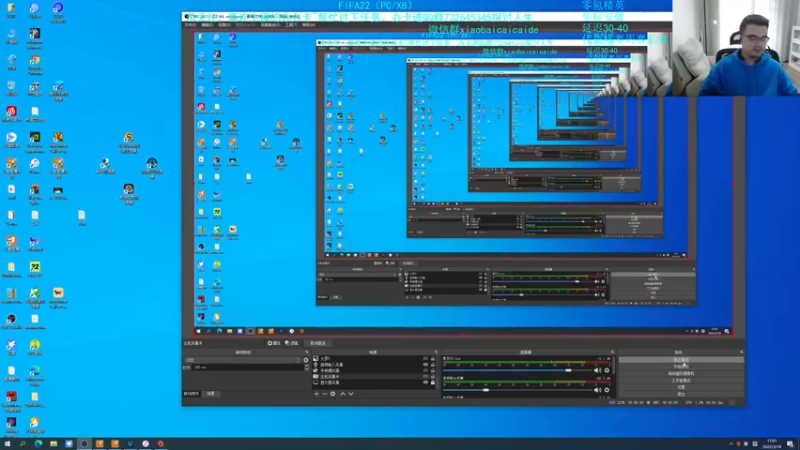The image size is (800, 450).
Task: Mute the upper mixer channel speaker icon
Action: (597, 370)
